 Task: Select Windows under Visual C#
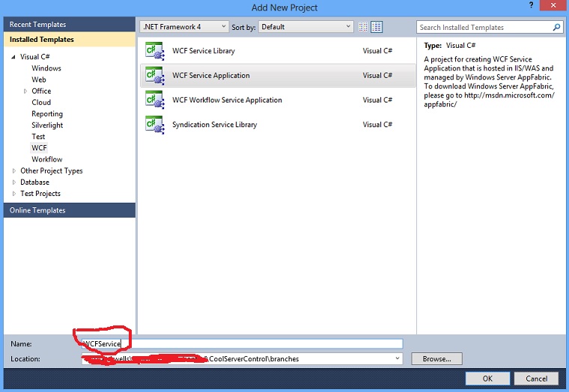pos(46,68)
